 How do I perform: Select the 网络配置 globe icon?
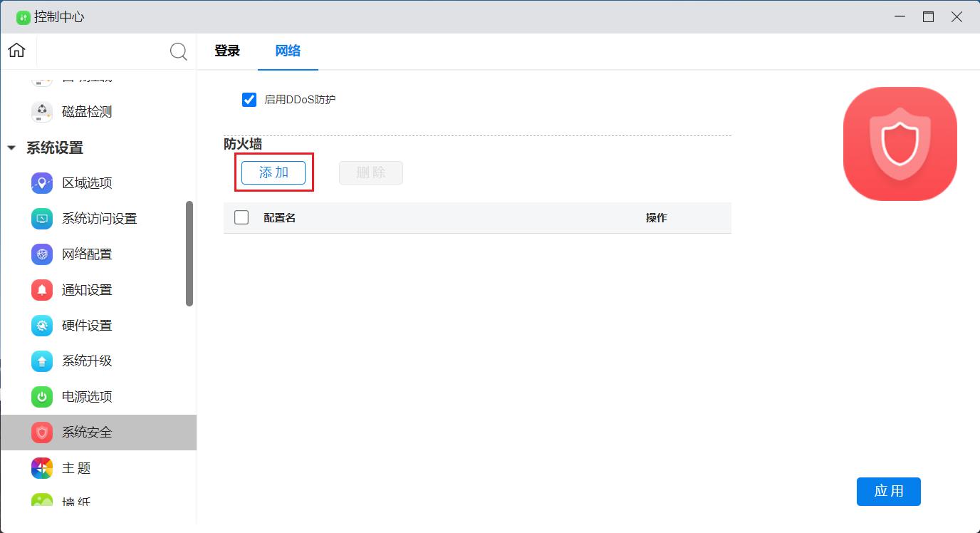(x=42, y=254)
